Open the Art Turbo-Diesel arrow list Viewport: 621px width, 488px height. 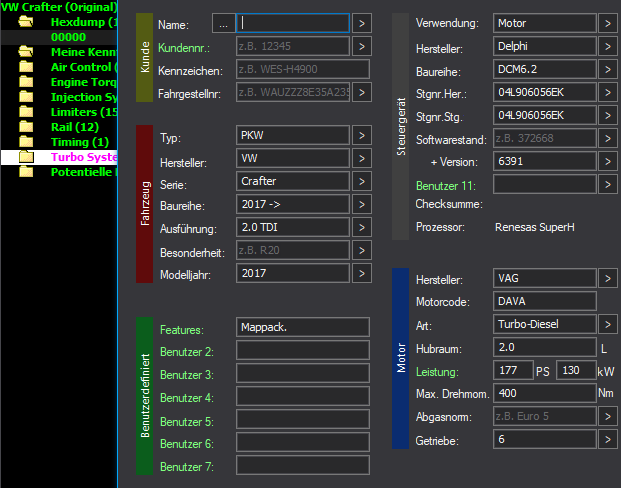(x=608, y=324)
